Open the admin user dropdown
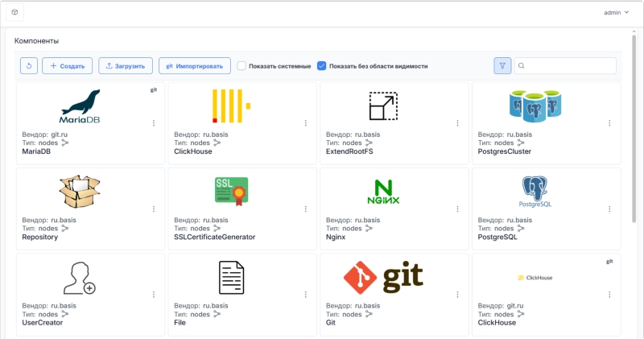 [x=616, y=13]
